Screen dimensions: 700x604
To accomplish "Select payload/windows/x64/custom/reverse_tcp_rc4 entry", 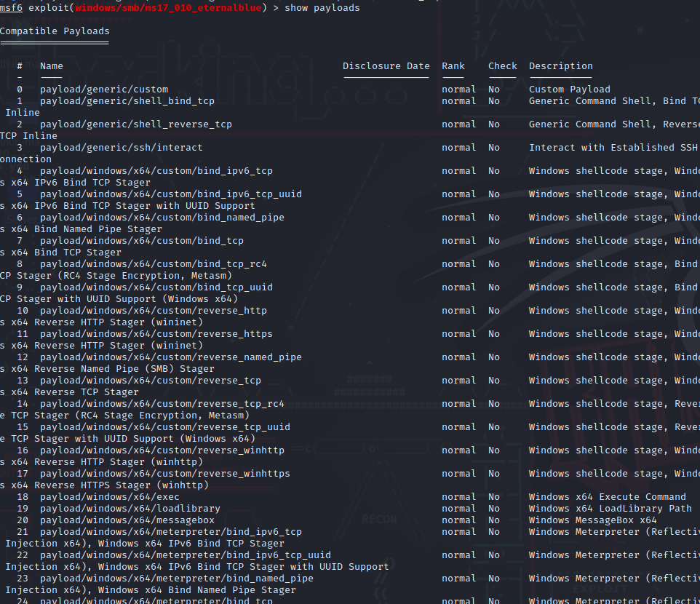I will tap(162, 404).
